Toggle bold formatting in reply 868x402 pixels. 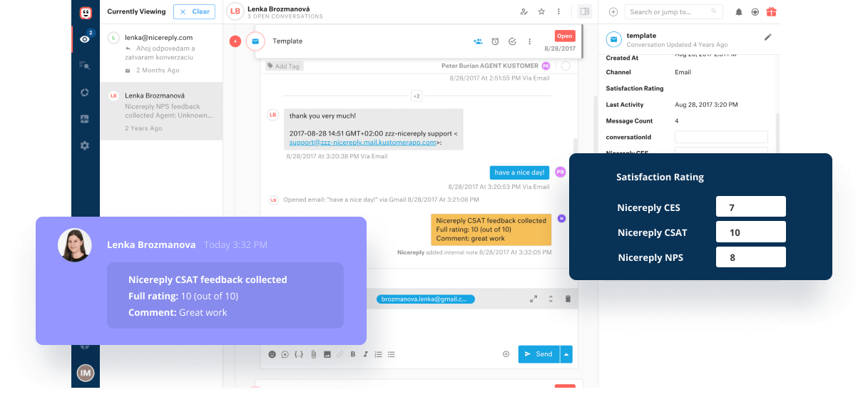tap(353, 354)
